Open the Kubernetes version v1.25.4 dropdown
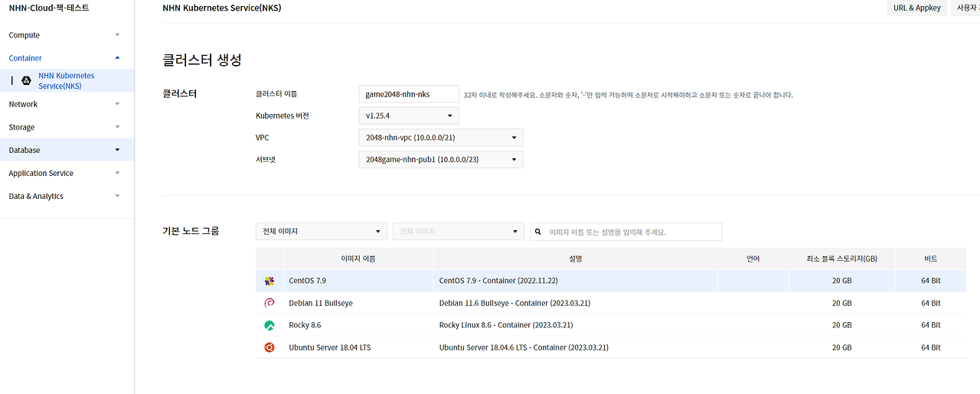 409,116
